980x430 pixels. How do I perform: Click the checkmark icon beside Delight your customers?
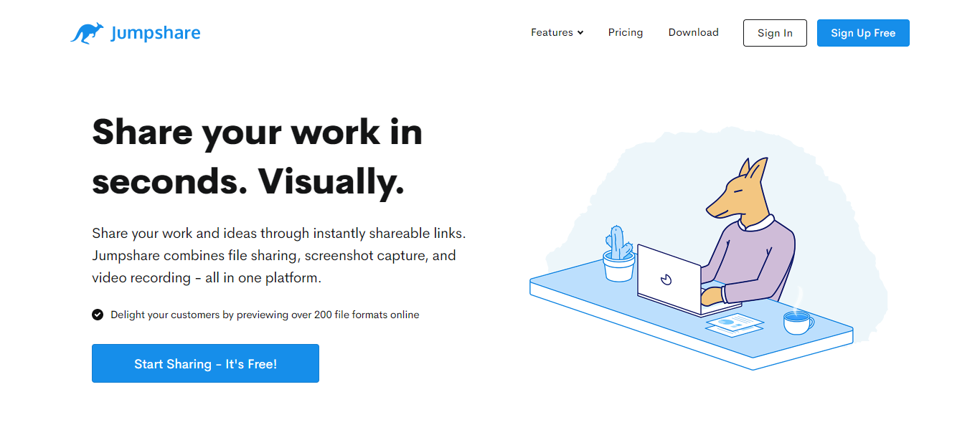(x=98, y=315)
